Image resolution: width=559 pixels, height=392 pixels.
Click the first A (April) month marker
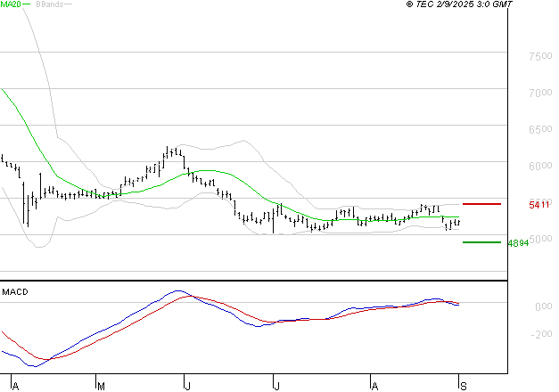coord(16,386)
